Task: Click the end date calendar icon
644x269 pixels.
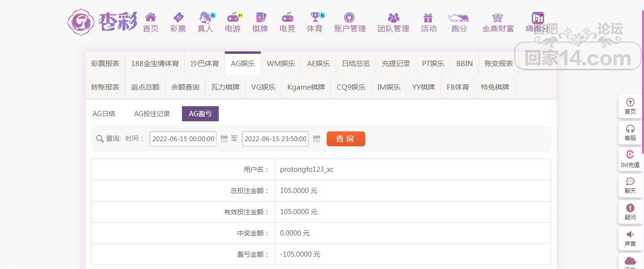Action: pos(317,139)
